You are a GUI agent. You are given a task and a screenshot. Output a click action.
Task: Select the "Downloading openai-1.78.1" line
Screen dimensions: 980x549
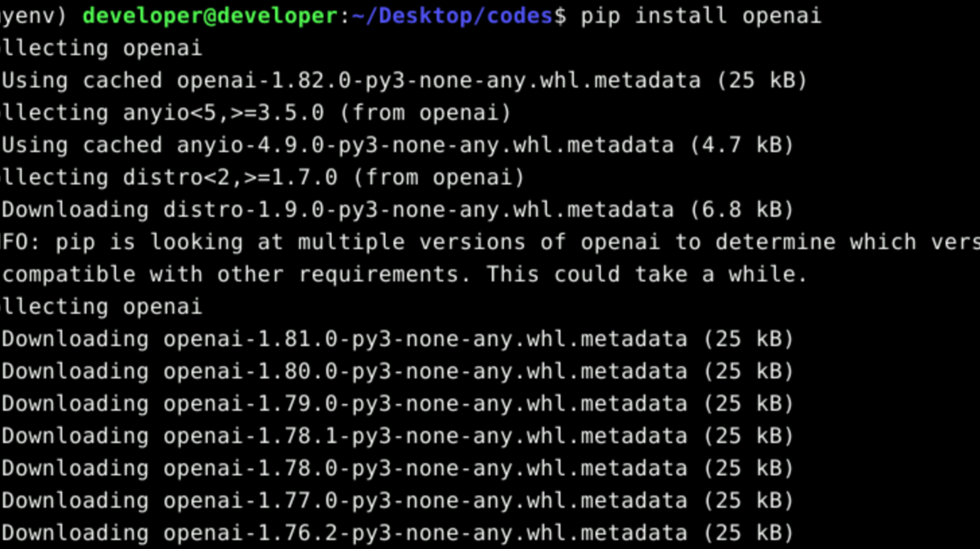[x=397, y=436]
